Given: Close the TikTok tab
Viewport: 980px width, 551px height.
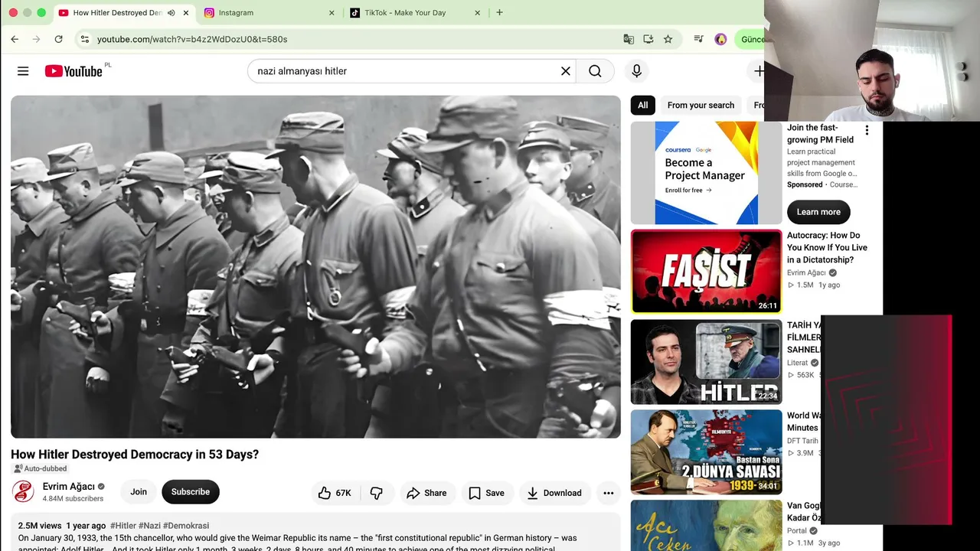Looking at the screenshot, I should coord(478,13).
